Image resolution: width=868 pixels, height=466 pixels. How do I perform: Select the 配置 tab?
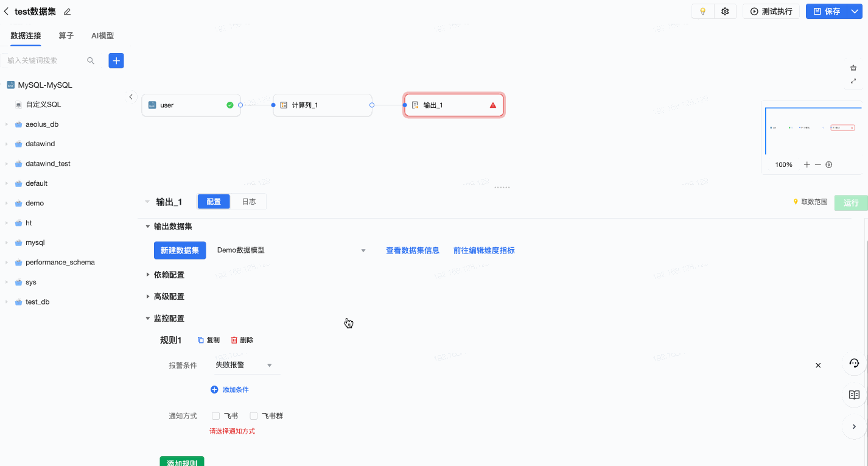(x=214, y=202)
